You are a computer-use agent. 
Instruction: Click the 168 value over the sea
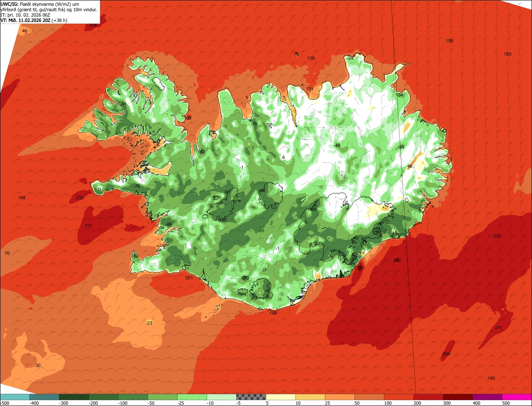click(22, 198)
